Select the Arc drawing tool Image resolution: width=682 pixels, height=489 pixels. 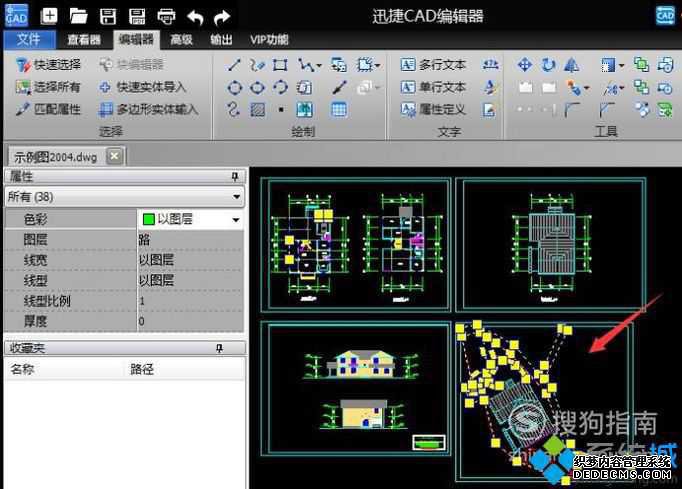[280, 88]
